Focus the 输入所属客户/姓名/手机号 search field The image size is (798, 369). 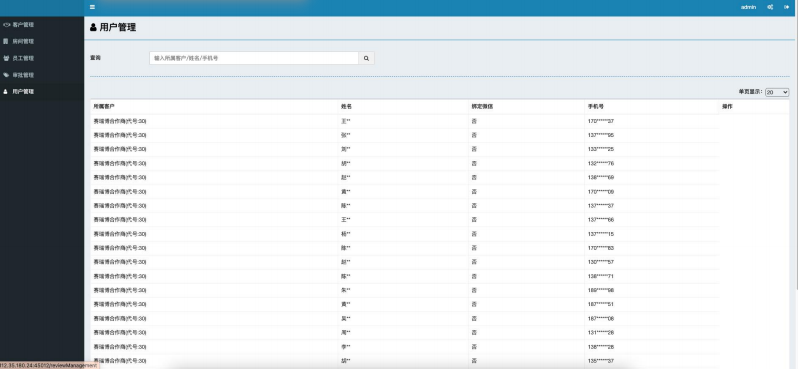254,59
